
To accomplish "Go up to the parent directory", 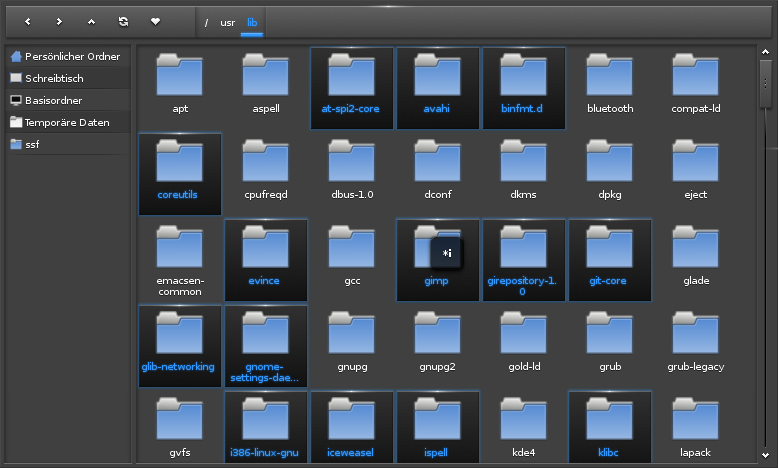I will click(91, 20).
